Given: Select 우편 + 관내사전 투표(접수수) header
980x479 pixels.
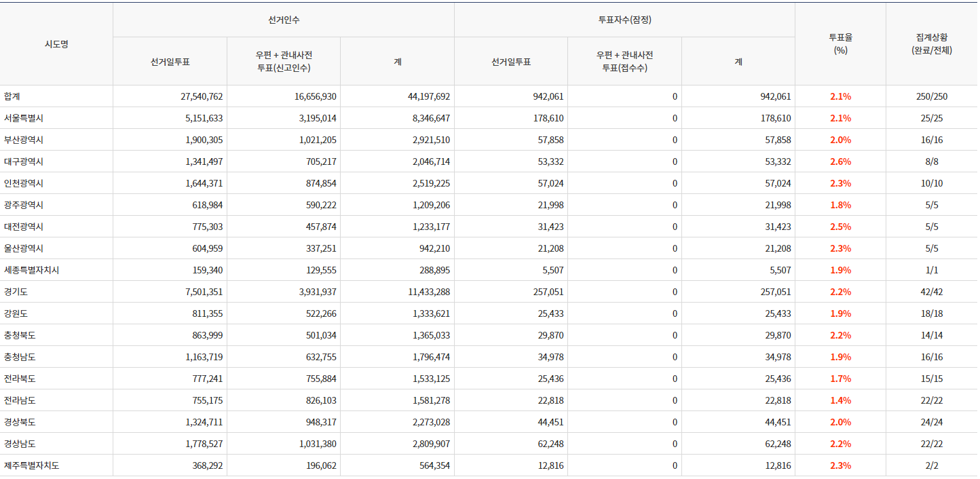Looking at the screenshot, I should point(624,62).
